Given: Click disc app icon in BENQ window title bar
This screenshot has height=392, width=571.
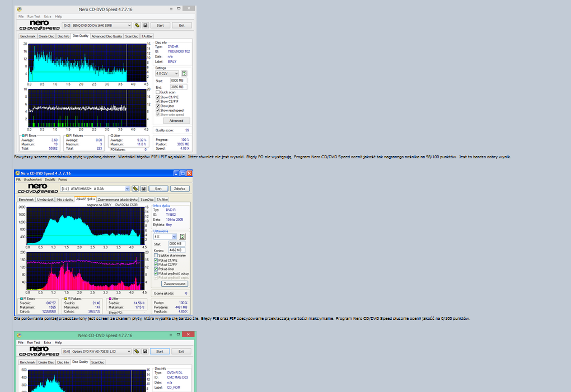Looking at the screenshot, I should pos(19,9).
